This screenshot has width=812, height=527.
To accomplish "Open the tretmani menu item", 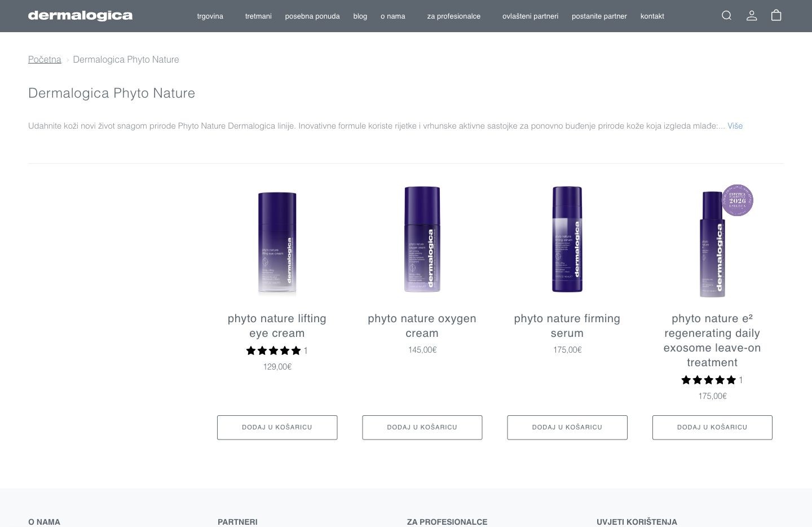I will click(x=258, y=16).
